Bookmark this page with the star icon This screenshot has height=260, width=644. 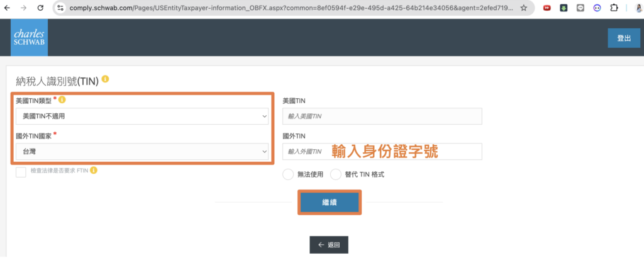(x=523, y=8)
